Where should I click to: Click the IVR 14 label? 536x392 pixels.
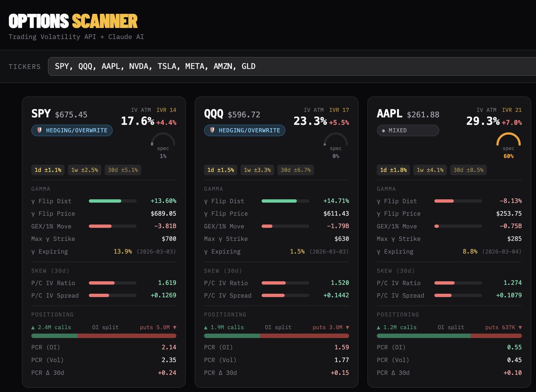coord(167,110)
